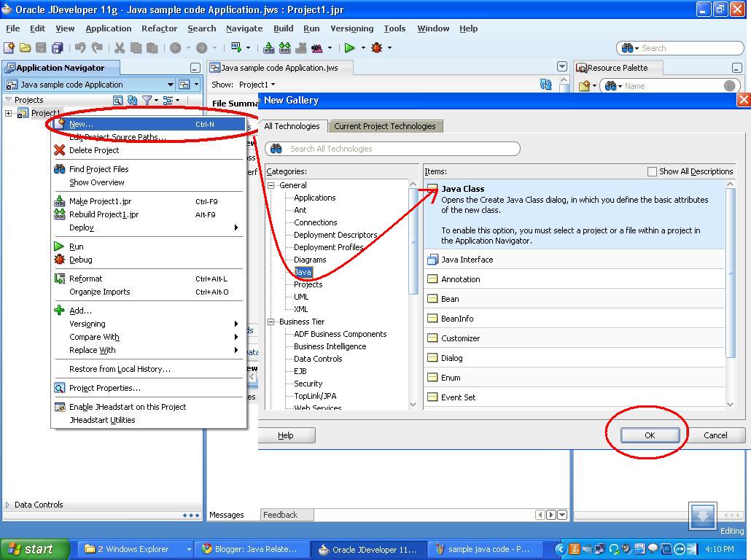This screenshot has height=560, width=751.
Task: Open the Deploy submenu
Action: tap(149, 227)
